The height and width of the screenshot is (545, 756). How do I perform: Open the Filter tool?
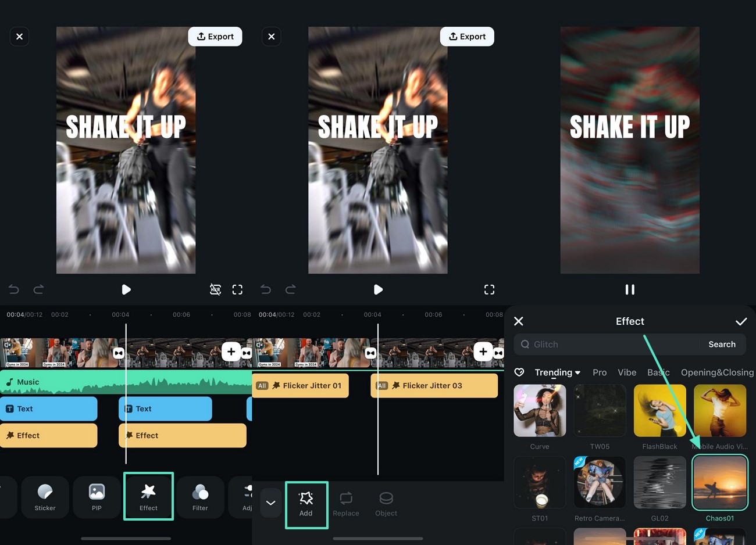tap(200, 497)
